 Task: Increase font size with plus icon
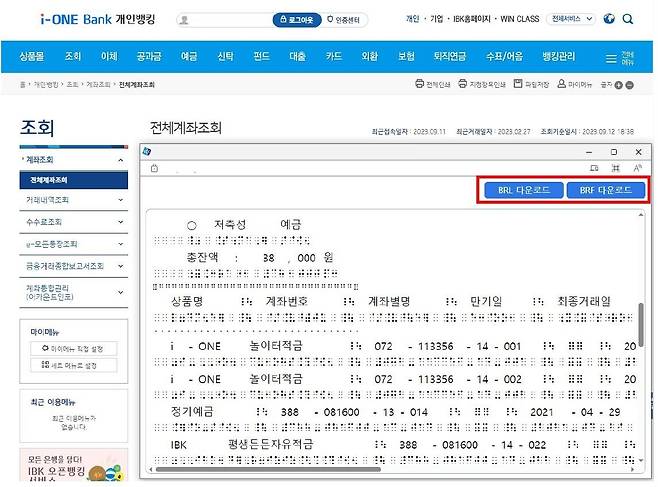[619, 85]
